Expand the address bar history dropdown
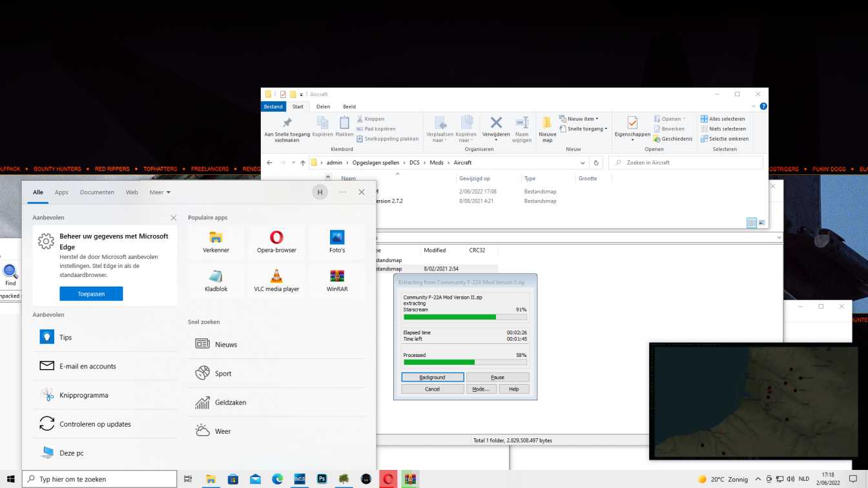 (583, 163)
